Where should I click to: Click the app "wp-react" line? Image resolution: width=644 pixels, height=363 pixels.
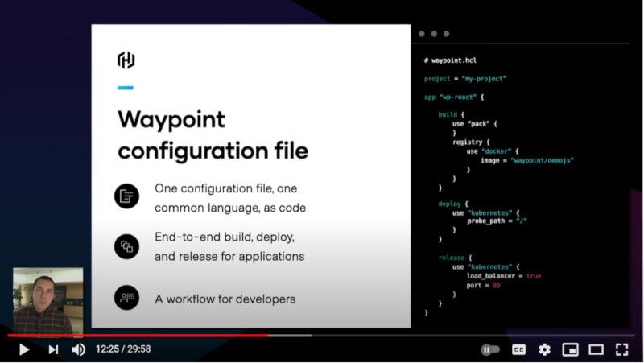pos(454,97)
